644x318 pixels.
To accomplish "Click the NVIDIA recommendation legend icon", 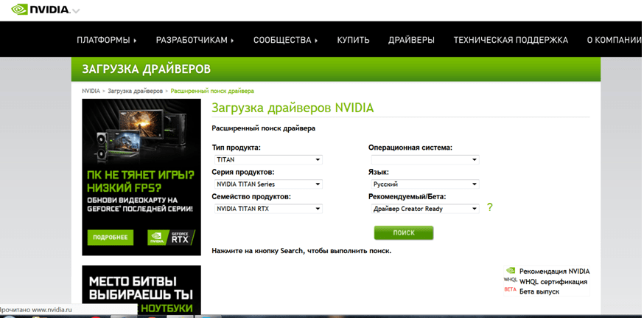I will click(x=510, y=271).
